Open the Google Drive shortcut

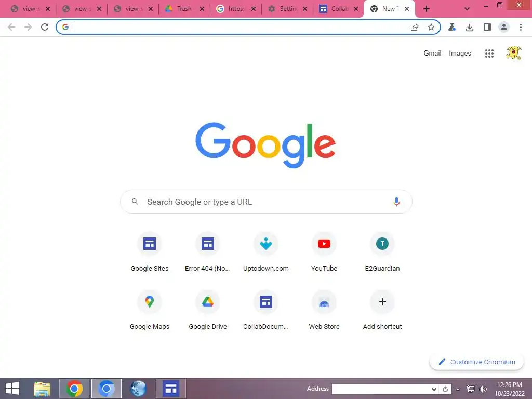[208, 310]
